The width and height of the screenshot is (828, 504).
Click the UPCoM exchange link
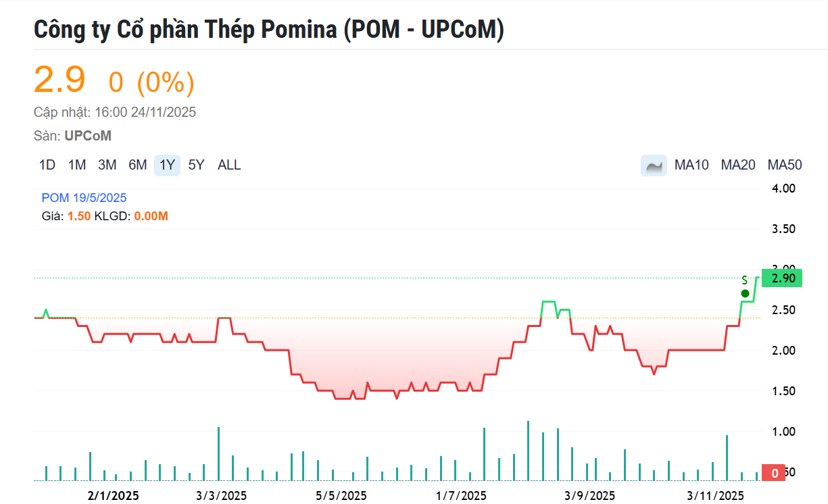coord(88,136)
